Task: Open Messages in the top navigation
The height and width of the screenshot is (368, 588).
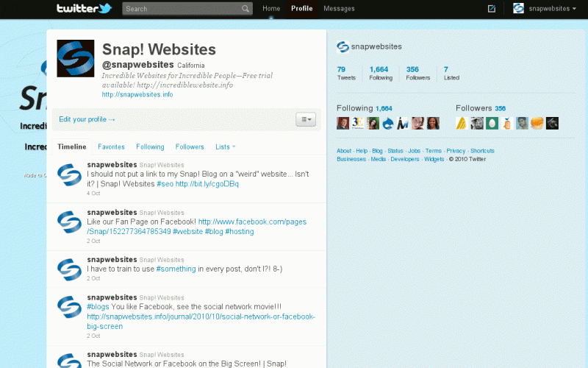Action: pos(339,9)
